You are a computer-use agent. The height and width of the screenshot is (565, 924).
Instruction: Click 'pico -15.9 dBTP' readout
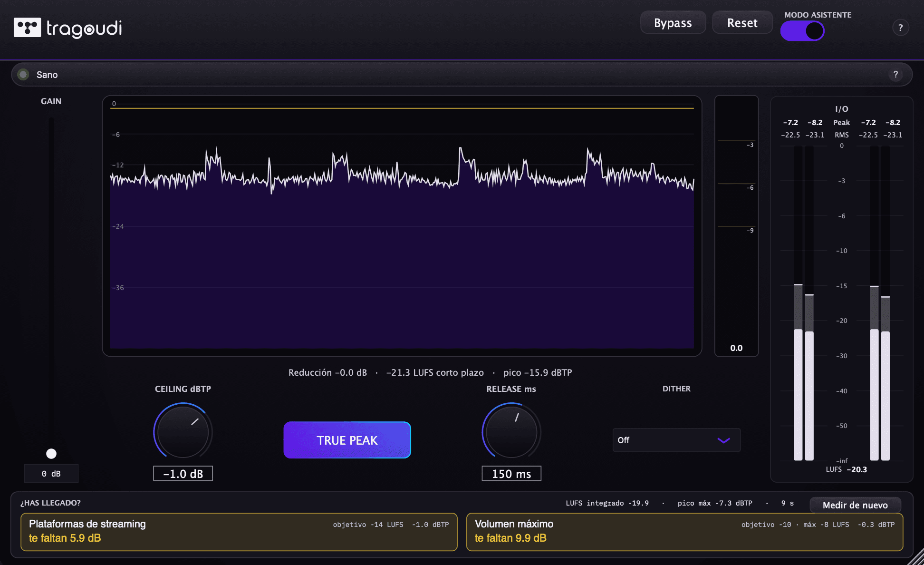pyautogui.click(x=538, y=372)
